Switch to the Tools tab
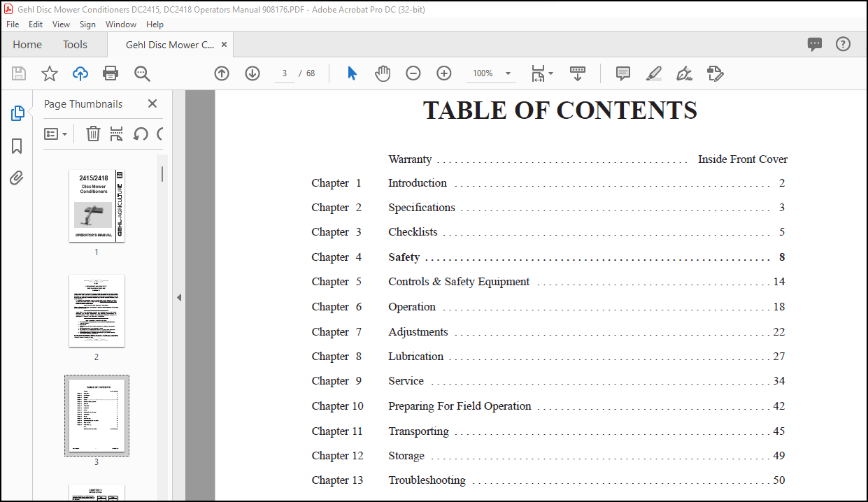868x502 pixels. click(x=75, y=44)
